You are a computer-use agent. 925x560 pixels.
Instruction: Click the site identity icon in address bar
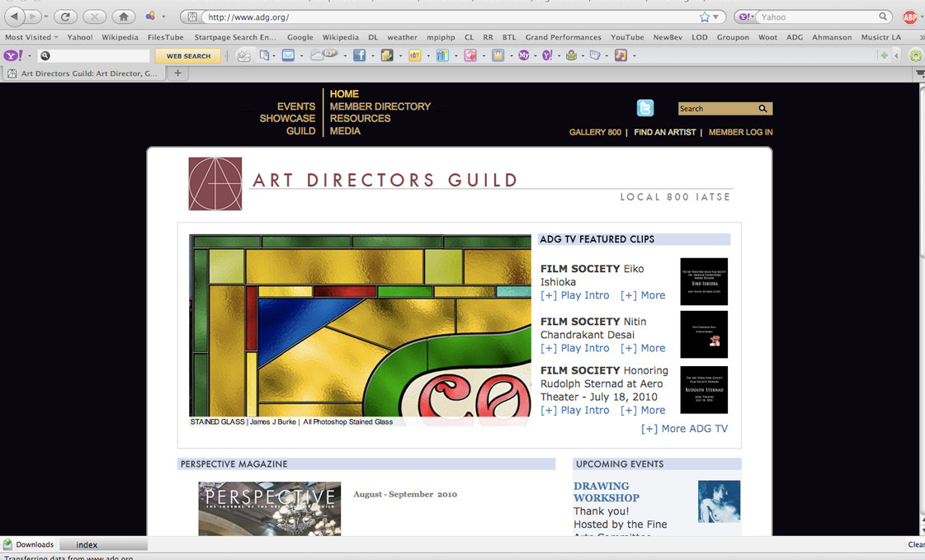192,17
